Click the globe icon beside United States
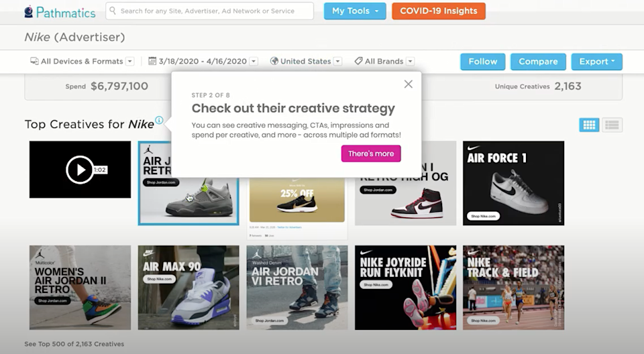Viewport: 644px width, 354px height. coord(274,61)
